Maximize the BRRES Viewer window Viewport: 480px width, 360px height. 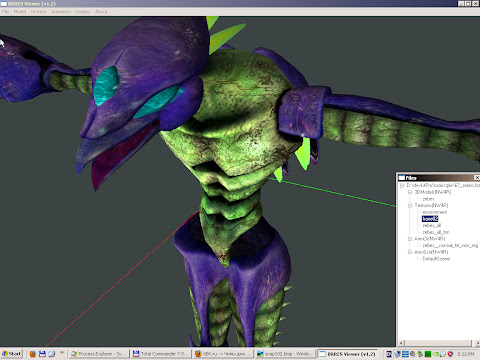click(x=468, y=4)
